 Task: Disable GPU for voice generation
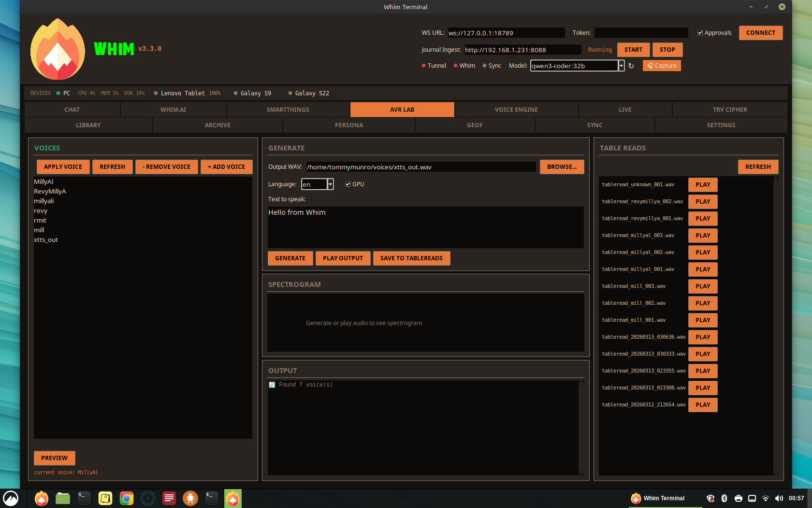[348, 184]
